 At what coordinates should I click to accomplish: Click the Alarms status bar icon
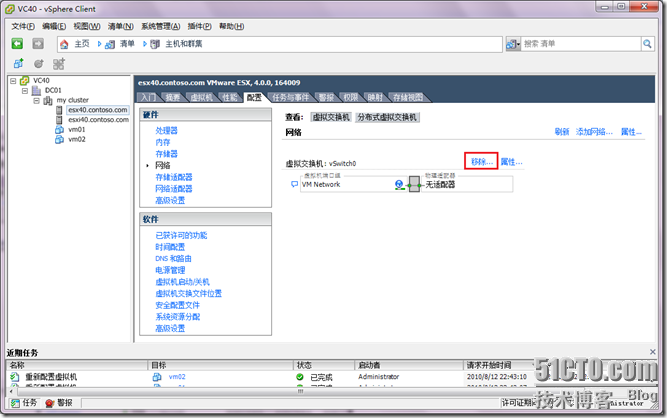[x=49, y=403]
